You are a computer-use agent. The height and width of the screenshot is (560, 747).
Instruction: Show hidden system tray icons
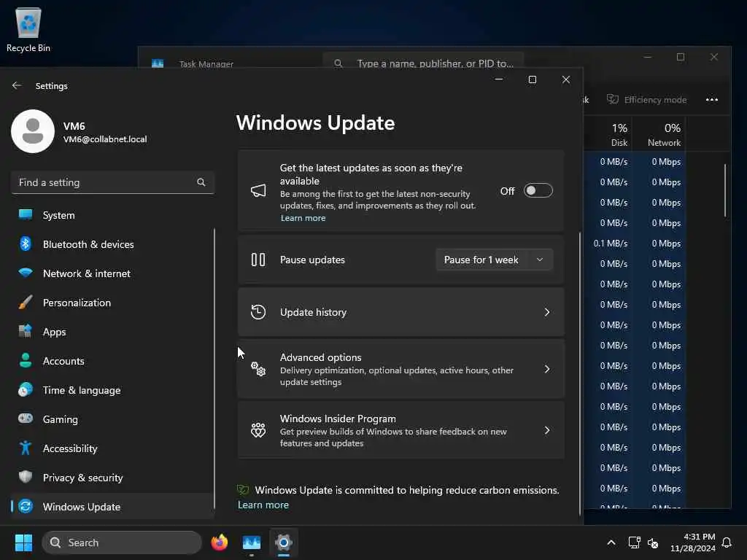click(611, 542)
